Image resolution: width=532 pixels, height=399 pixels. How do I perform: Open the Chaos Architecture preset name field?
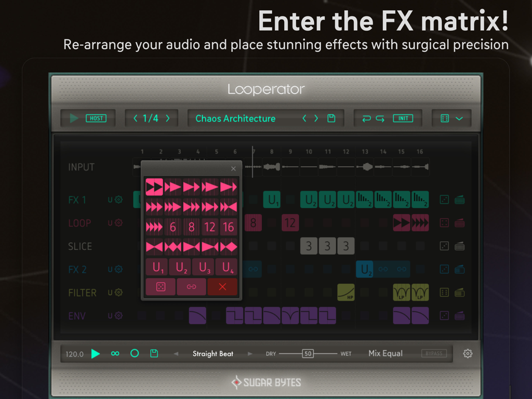[x=235, y=118]
